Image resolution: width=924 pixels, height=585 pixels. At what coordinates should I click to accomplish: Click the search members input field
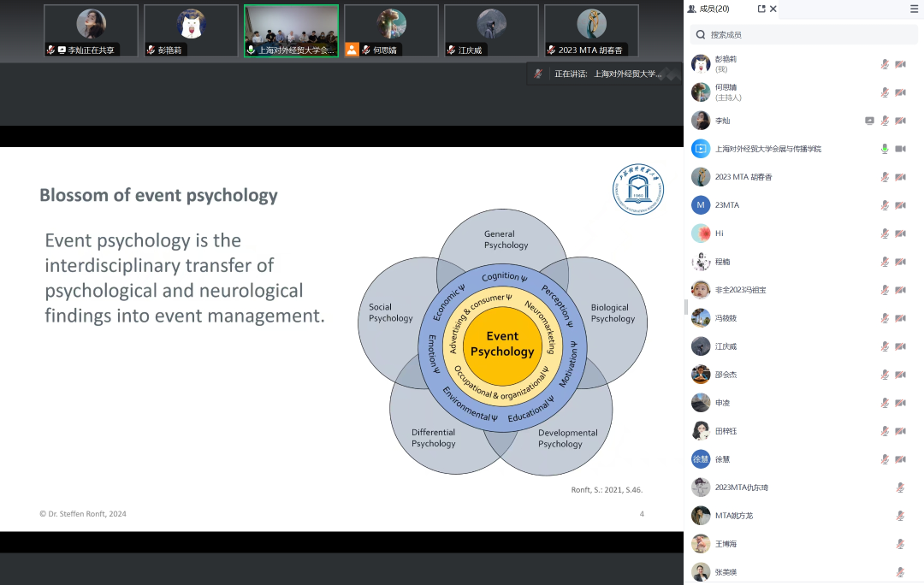tap(804, 34)
